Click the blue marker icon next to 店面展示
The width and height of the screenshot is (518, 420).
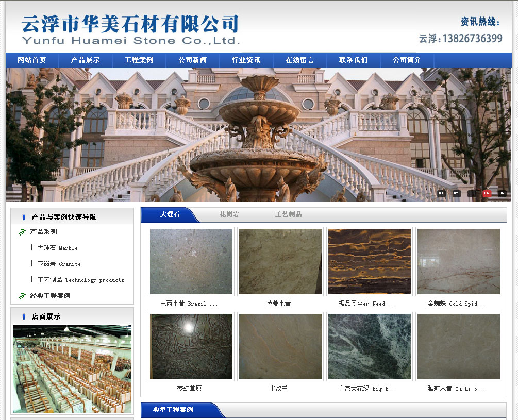click(23, 317)
